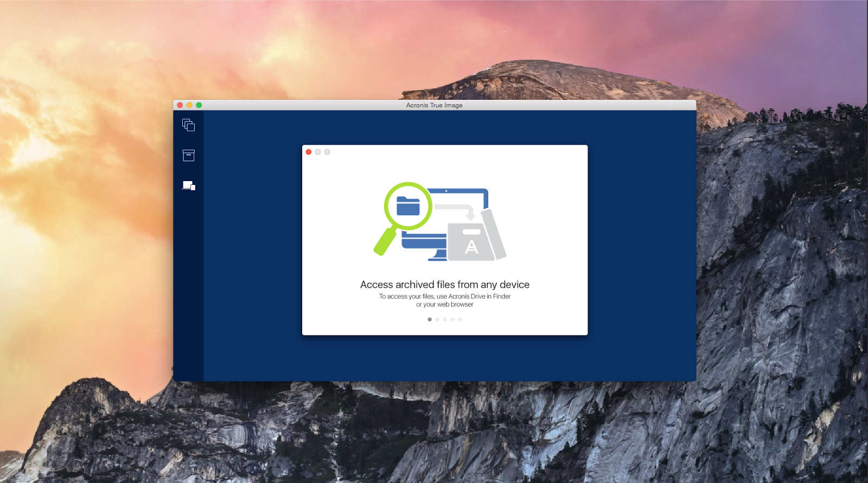Go to second onboarding page dot
Image resolution: width=868 pixels, height=483 pixels.
437,319
